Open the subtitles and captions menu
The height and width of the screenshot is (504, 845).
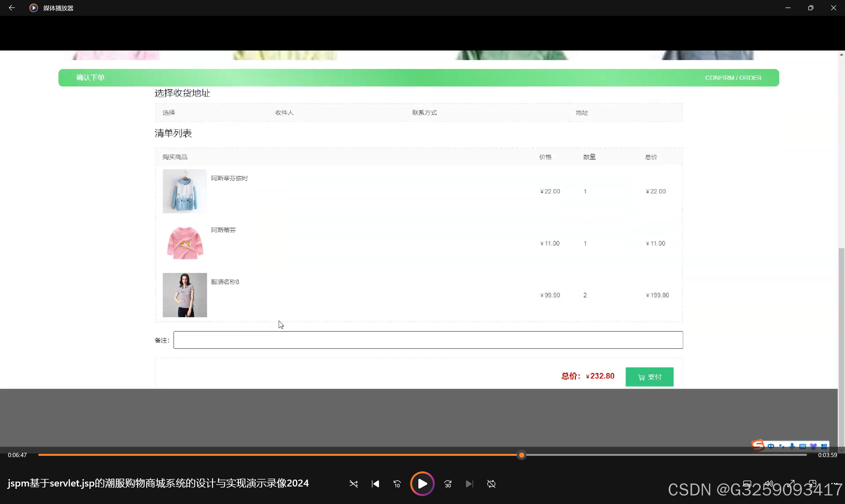(x=747, y=484)
